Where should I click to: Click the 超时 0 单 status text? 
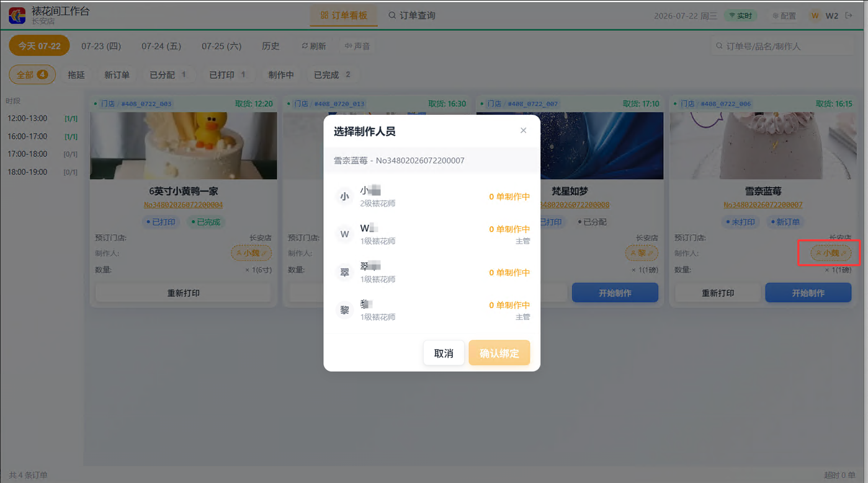839,476
